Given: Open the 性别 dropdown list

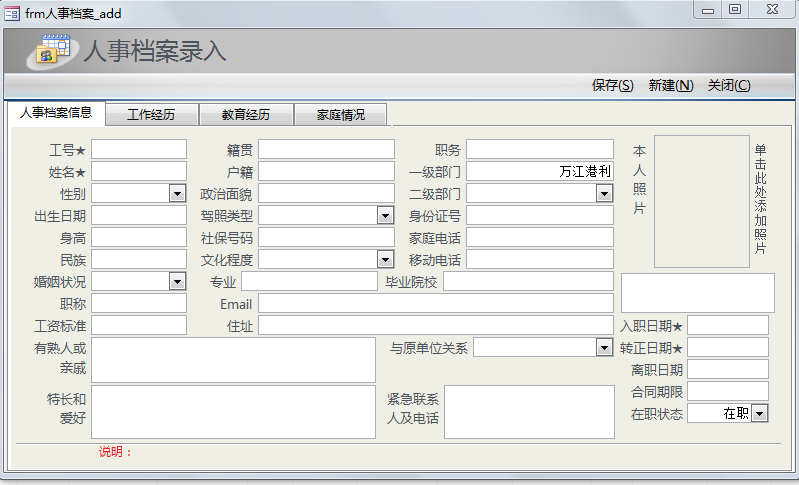Looking at the screenshot, I should click(177, 194).
